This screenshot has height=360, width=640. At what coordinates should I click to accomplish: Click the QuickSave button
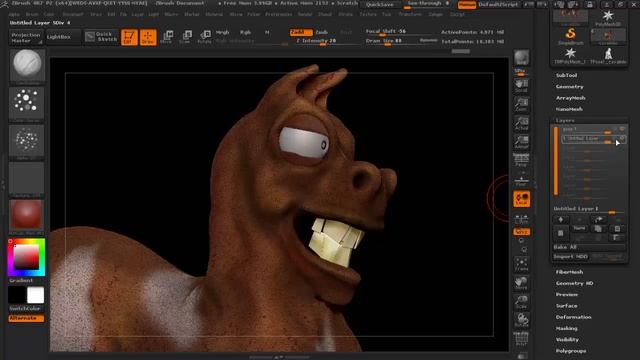point(380,4)
